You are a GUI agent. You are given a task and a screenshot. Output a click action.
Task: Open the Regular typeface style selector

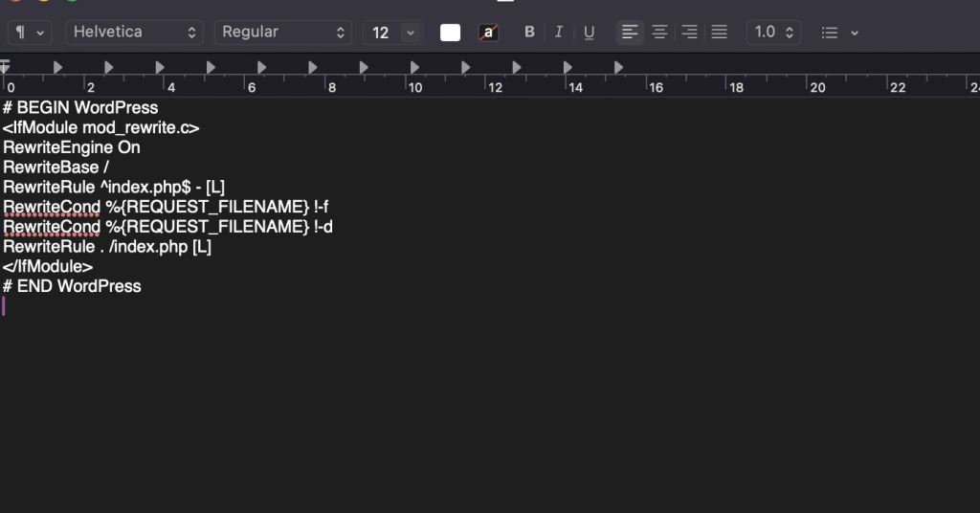click(283, 33)
